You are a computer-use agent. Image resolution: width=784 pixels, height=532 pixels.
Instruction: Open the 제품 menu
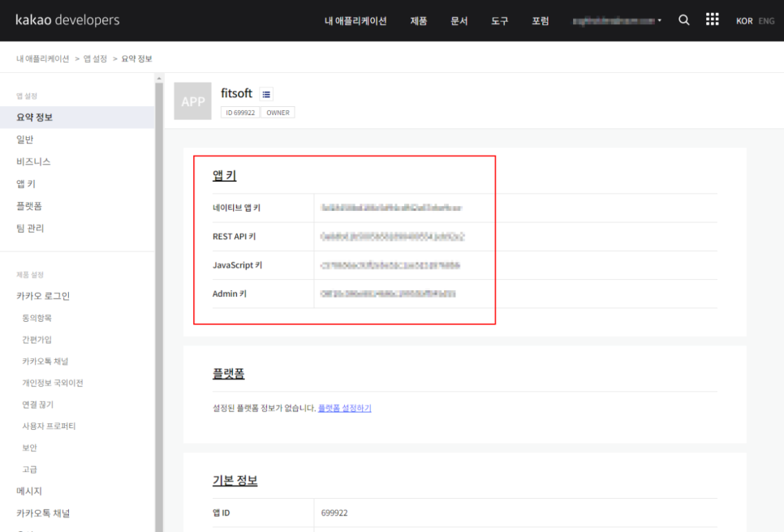pyautogui.click(x=419, y=21)
